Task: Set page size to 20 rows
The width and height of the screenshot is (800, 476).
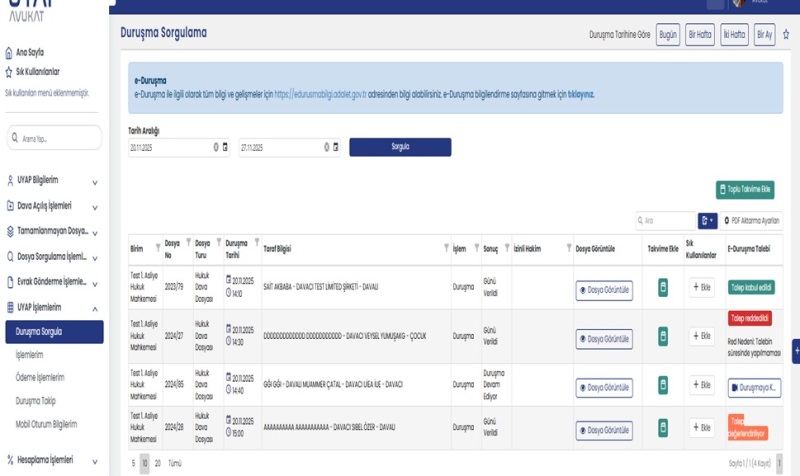Action: pos(158,464)
